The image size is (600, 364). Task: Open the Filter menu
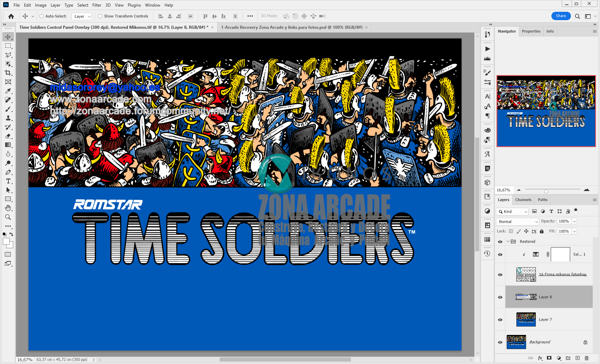point(96,5)
